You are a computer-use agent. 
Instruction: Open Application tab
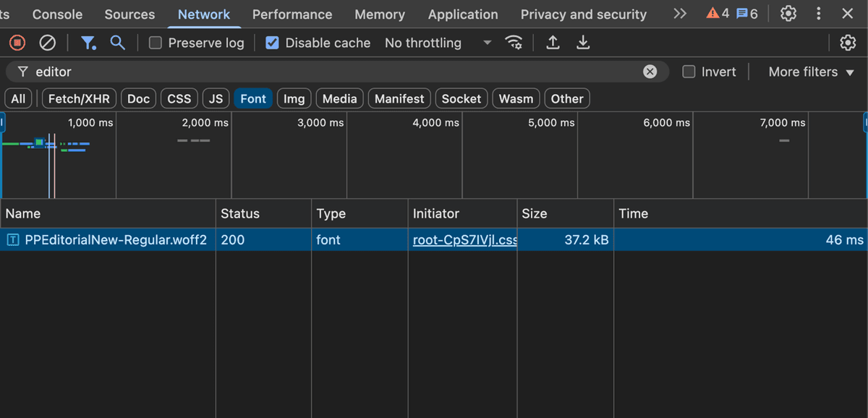tap(463, 14)
